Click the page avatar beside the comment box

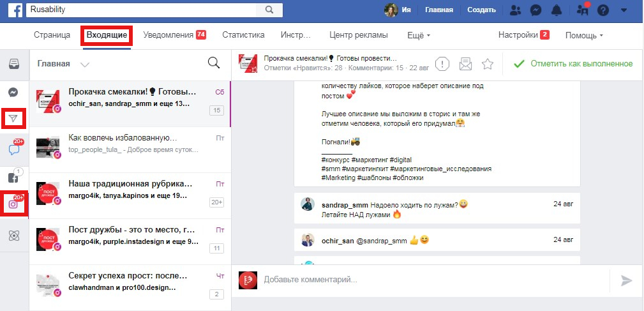248,280
